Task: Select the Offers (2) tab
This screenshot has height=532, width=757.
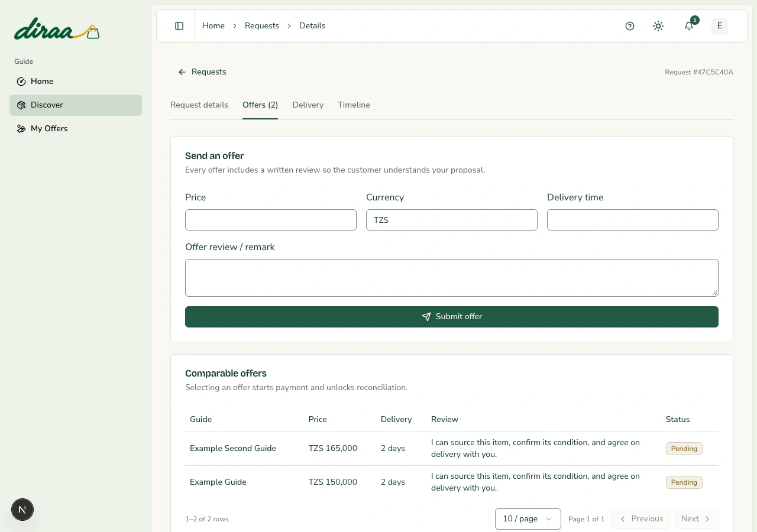Action: (x=260, y=105)
